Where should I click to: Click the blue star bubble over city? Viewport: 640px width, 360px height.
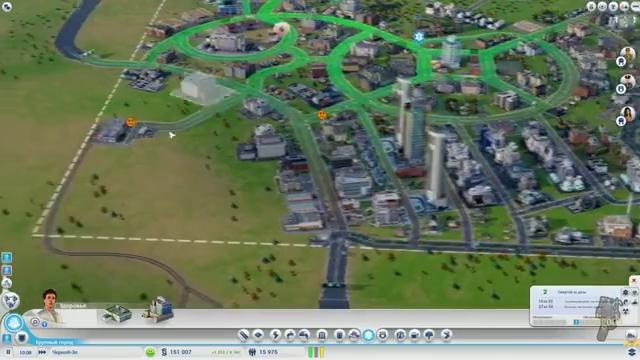(x=418, y=37)
